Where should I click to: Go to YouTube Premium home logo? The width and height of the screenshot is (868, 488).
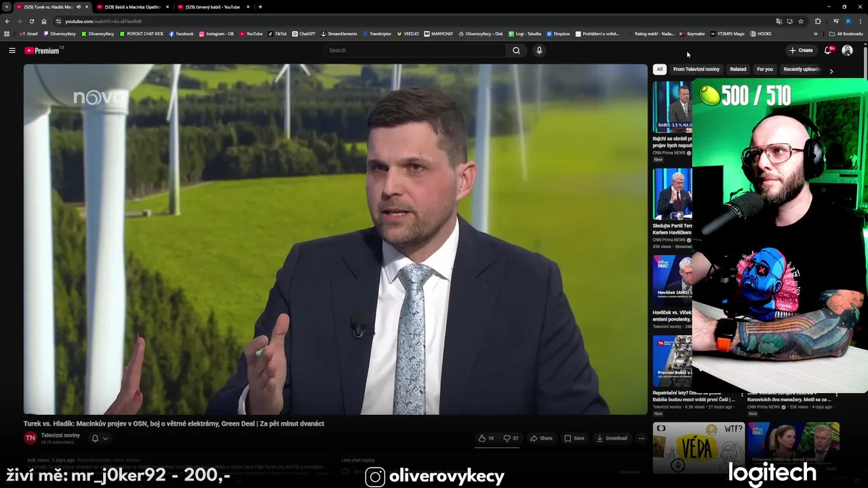[43, 50]
